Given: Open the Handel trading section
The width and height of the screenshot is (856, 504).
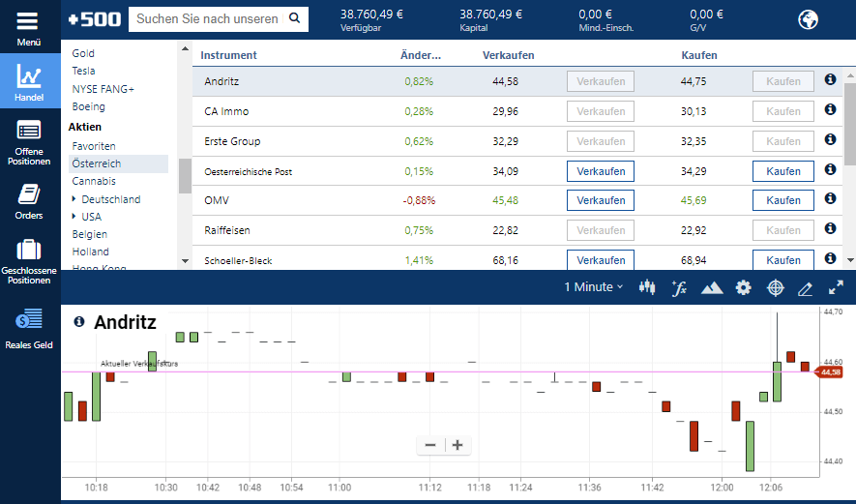Looking at the screenshot, I should pyautogui.click(x=29, y=81).
